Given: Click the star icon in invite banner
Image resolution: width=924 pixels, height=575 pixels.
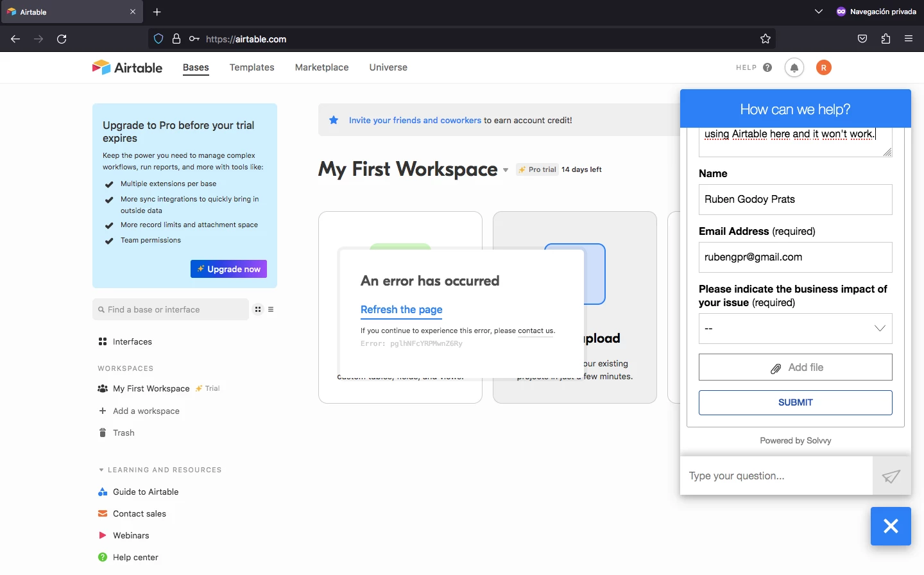Looking at the screenshot, I should 334,120.
